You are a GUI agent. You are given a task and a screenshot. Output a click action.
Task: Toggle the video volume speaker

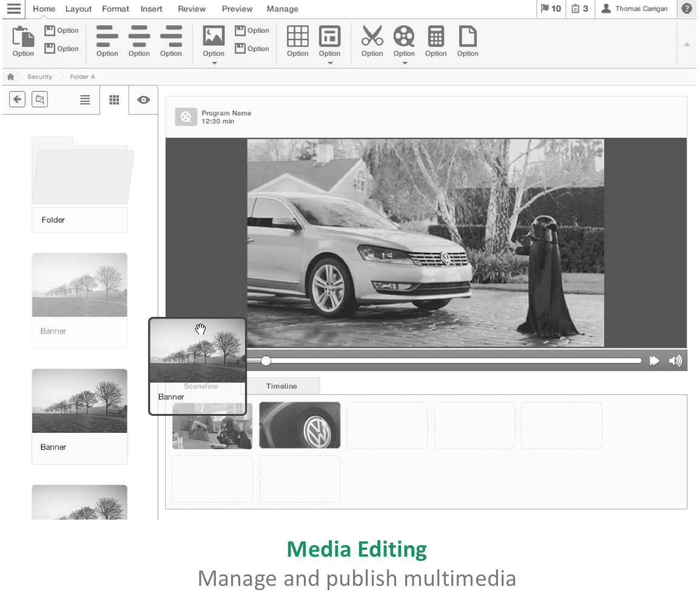coord(676,361)
